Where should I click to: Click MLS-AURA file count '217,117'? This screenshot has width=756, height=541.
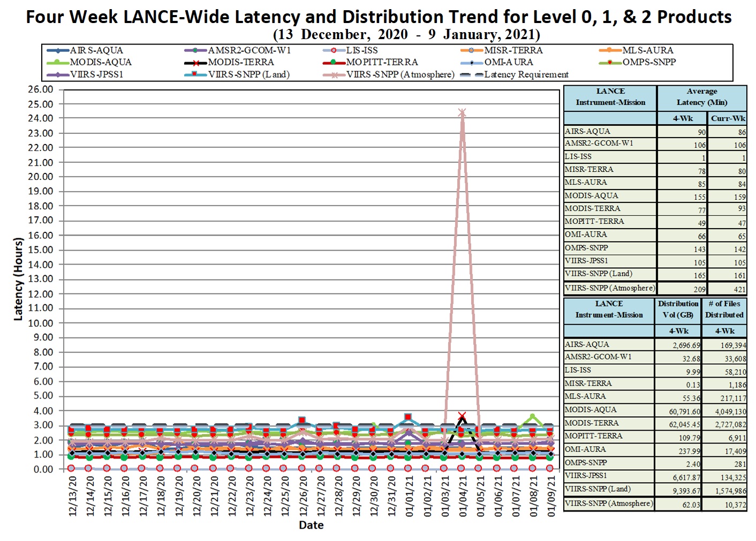click(733, 399)
